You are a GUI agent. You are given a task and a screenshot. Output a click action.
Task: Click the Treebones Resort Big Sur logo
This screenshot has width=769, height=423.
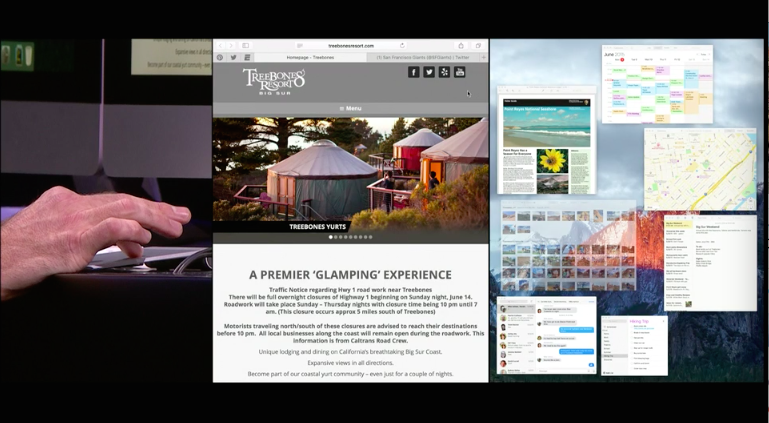coord(274,81)
